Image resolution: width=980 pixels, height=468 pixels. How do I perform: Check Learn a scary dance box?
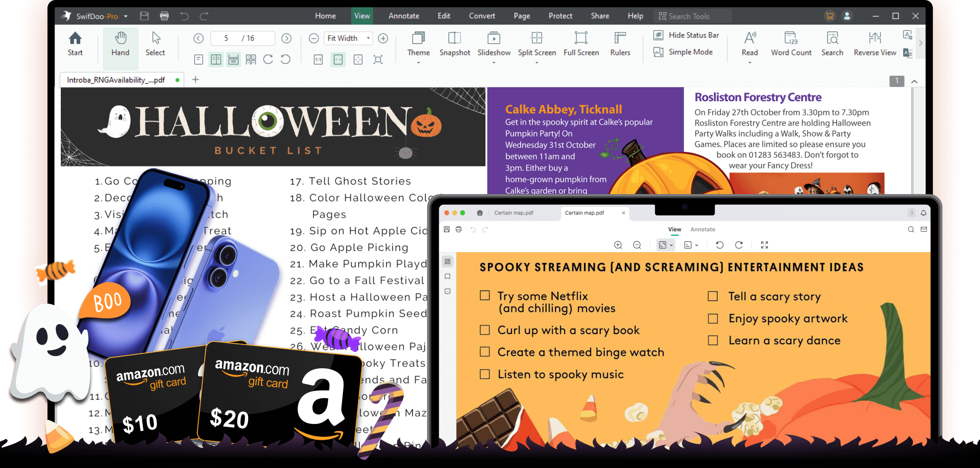point(713,341)
